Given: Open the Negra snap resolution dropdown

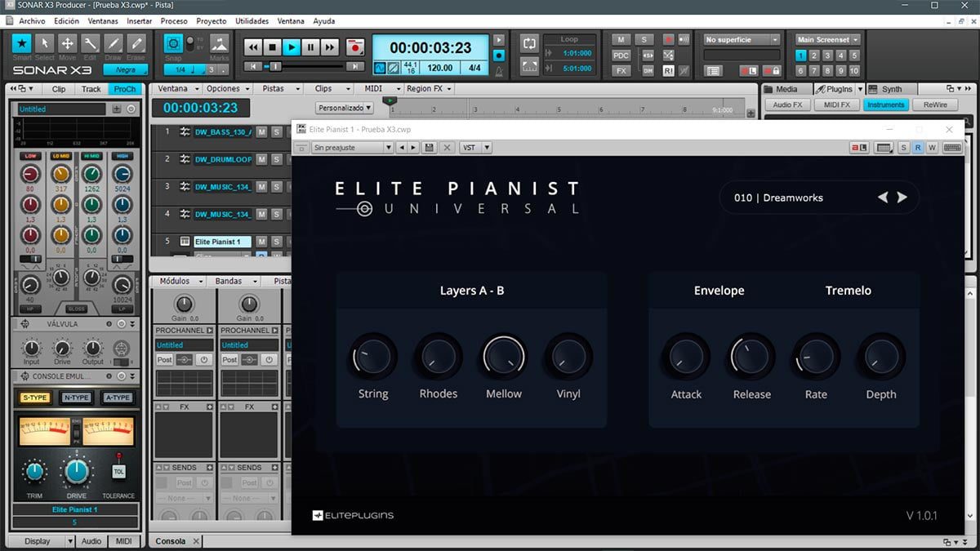Looking at the screenshot, I should [x=125, y=69].
